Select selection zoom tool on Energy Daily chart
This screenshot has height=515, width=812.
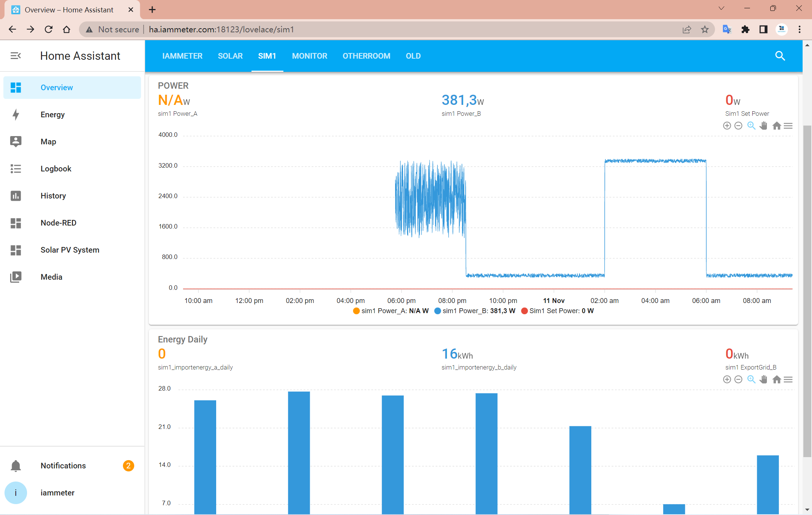(x=751, y=380)
